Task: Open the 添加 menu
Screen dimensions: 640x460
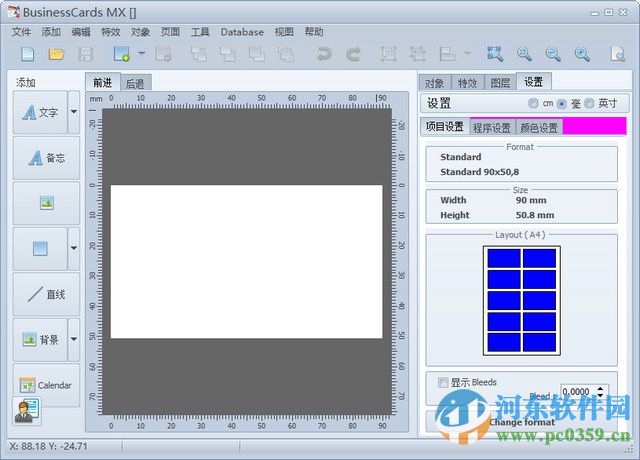Action: tap(51, 32)
